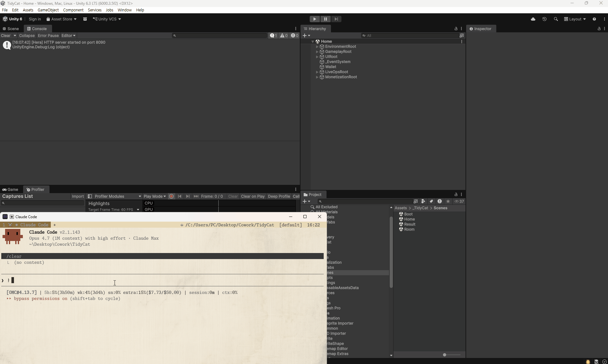This screenshot has height=364, width=608.
Task: Open Unity global search magnifier icon
Action: click(556, 19)
